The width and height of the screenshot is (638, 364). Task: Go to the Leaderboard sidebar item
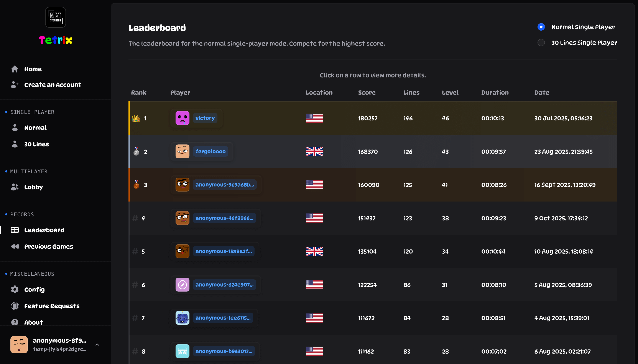tap(44, 230)
